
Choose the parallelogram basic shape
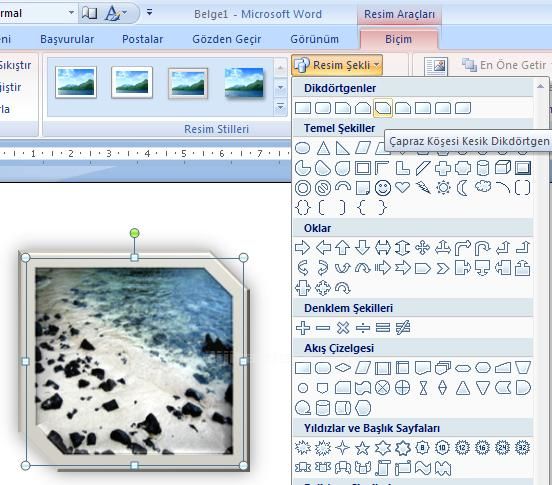(363, 148)
